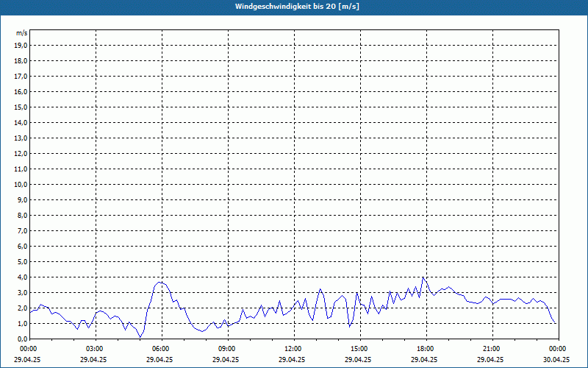588x368 pixels.
Task: Pick the '11,0' y-axis label
Action: 22,169
